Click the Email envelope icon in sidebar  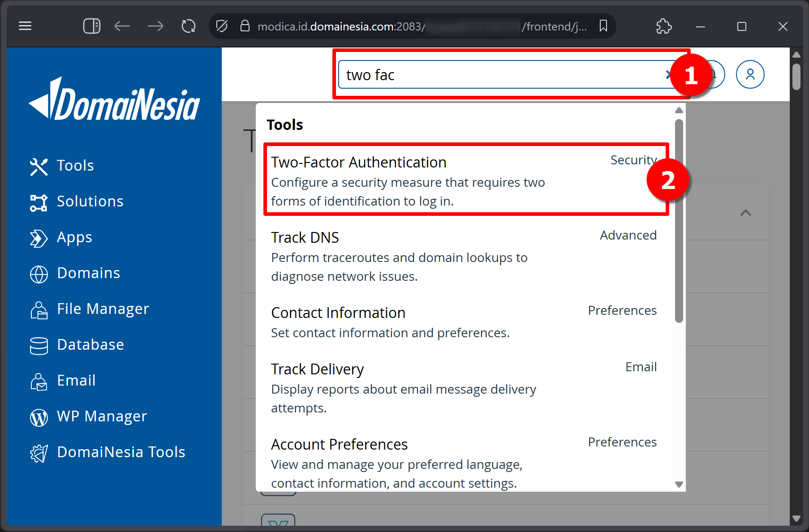[39, 382]
